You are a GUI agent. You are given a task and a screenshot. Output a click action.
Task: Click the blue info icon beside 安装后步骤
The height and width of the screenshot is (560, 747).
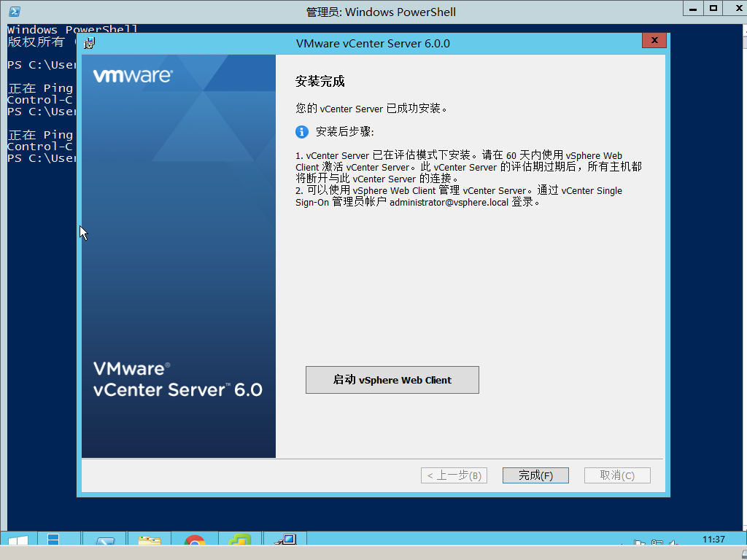301,132
